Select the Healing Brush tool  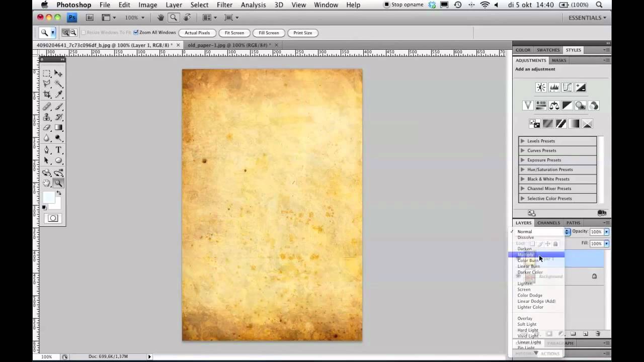[47, 107]
